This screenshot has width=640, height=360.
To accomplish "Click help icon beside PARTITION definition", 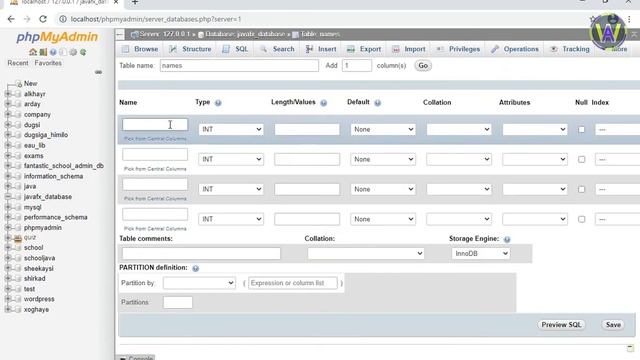I will pyautogui.click(x=196, y=268).
